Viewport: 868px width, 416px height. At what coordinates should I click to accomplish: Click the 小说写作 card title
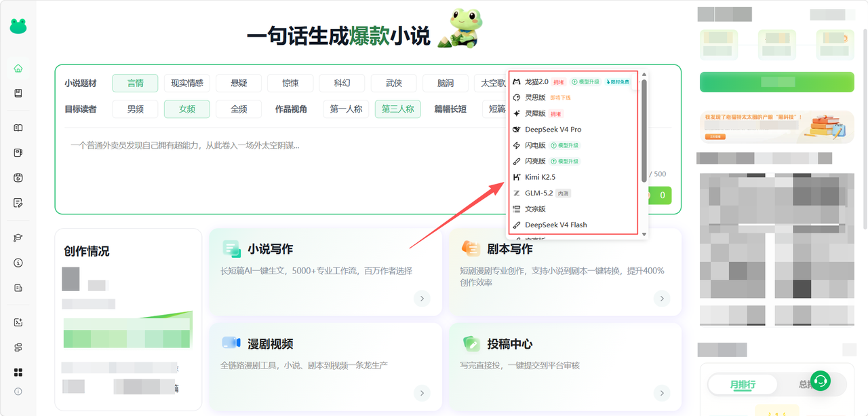(x=270, y=249)
